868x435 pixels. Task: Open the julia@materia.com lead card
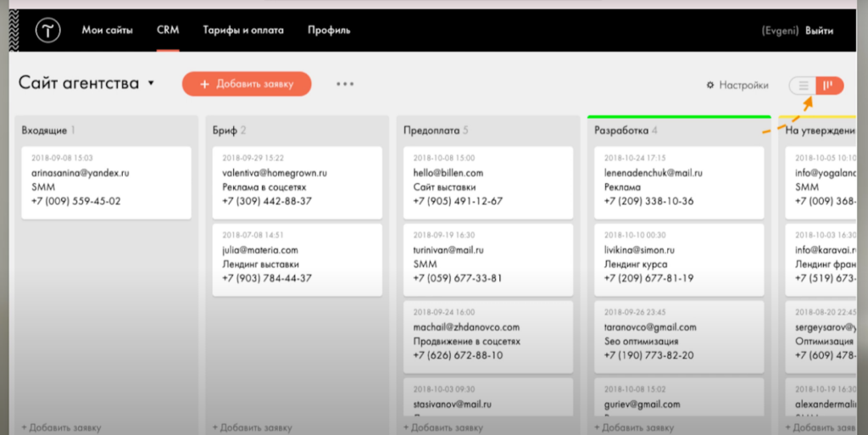click(x=297, y=259)
